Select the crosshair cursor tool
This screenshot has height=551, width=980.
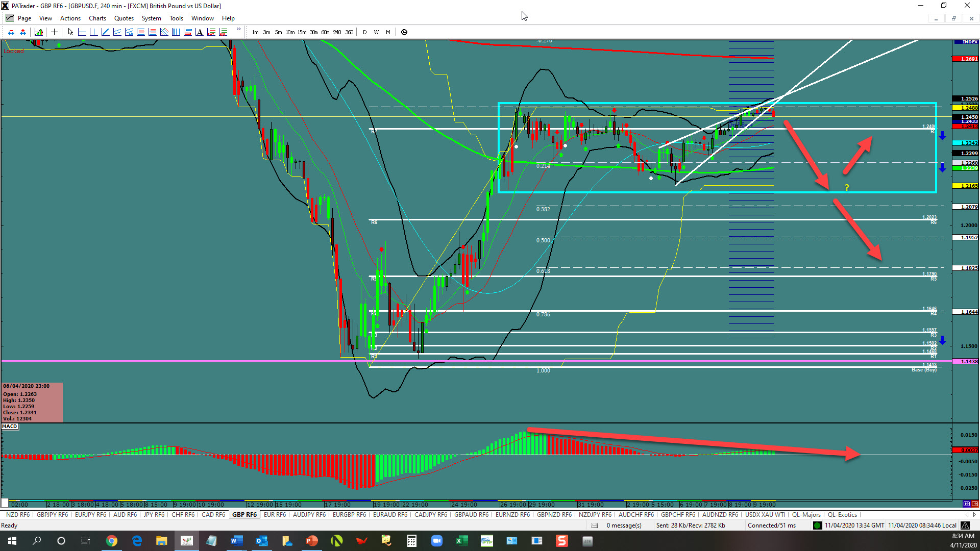[54, 32]
